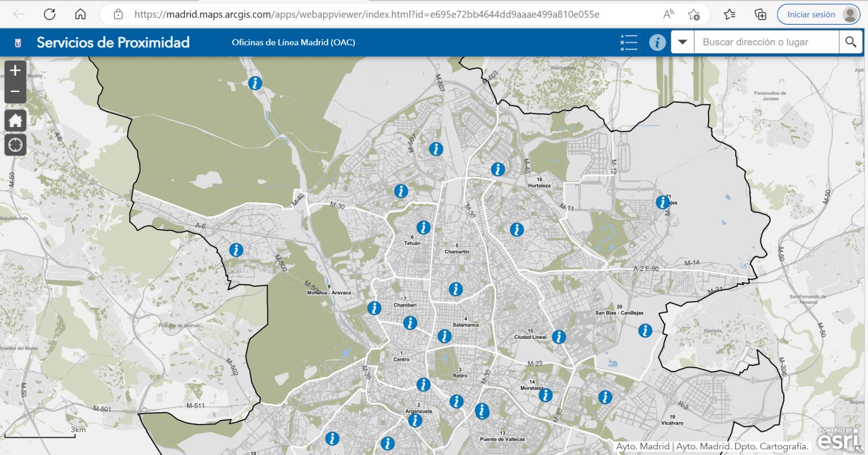
Task: Click the browser address bar URL
Action: (366, 14)
